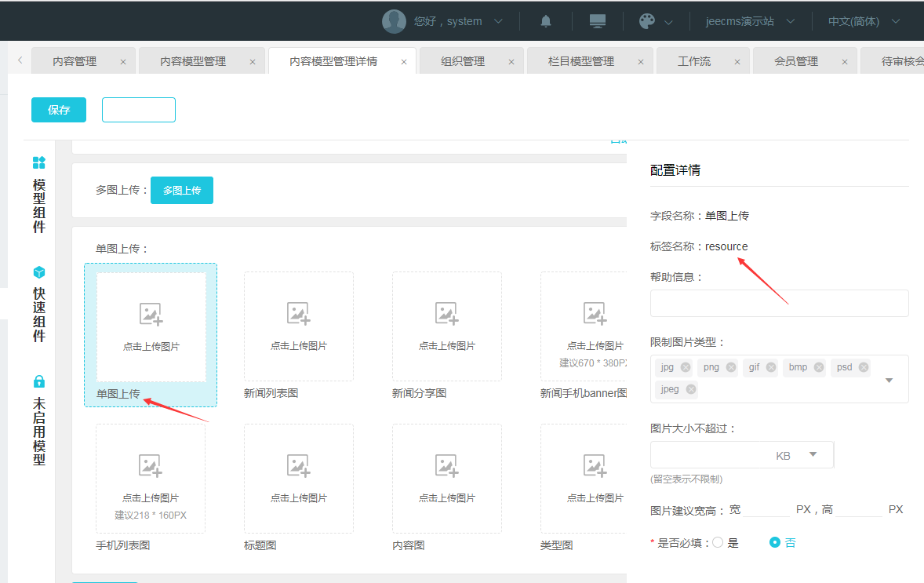Open the theme palette icon
924x583 pixels.
click(647, 21)
